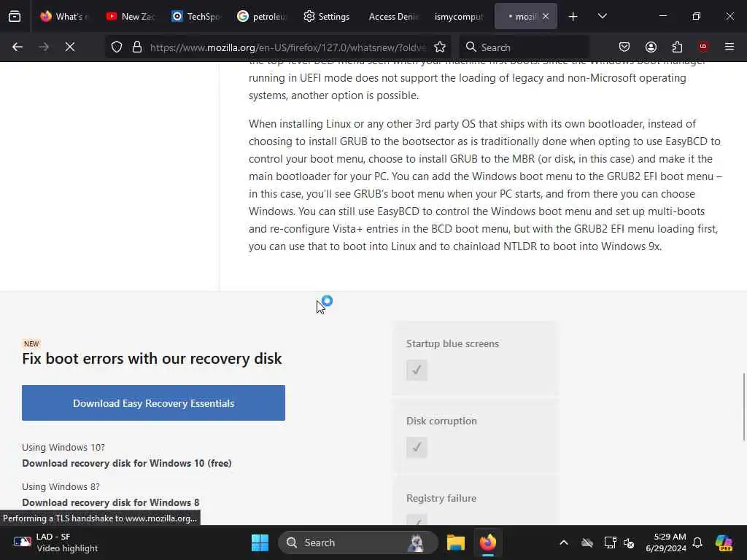The image size is (747, 560).
Task: Switch to the Access Denied tab
Action: 393,16
